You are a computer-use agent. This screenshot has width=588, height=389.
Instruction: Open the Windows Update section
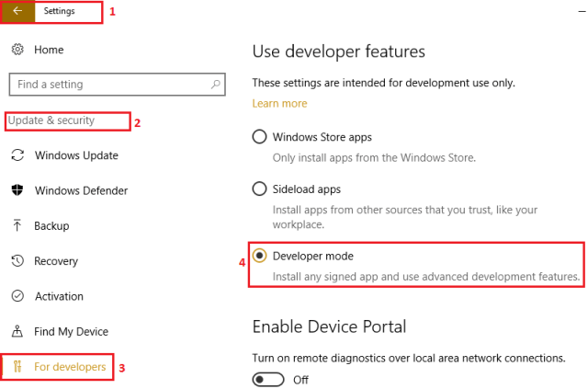point(76,155)
